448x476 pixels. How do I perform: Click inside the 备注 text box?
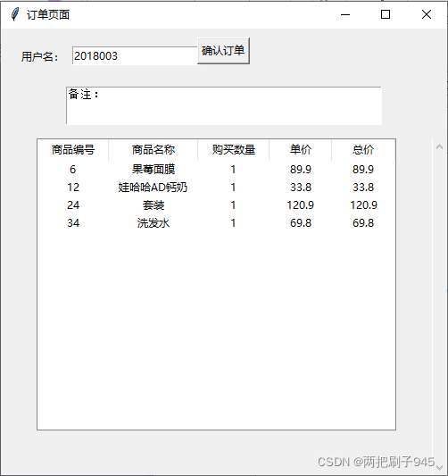[224, 105]
